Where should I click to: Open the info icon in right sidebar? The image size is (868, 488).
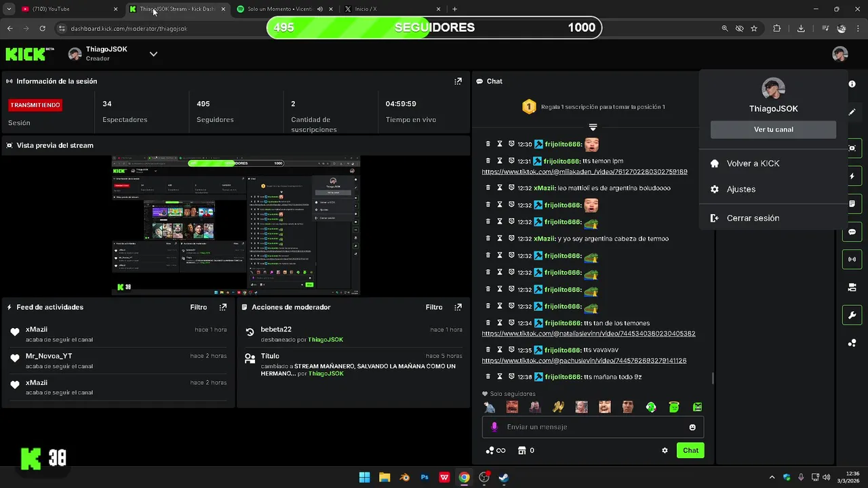pyautogui.click(x=852, y=84)
